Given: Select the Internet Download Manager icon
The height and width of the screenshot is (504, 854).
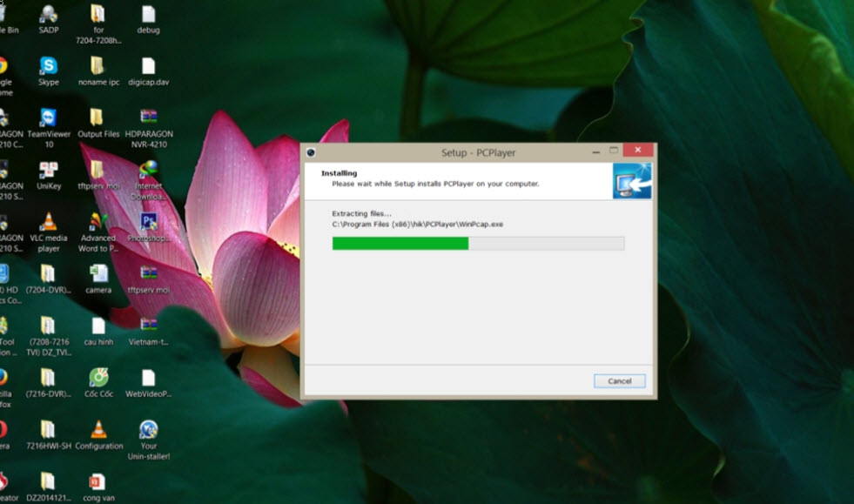Looking at the screenshot, I should [x=148, y=171].
